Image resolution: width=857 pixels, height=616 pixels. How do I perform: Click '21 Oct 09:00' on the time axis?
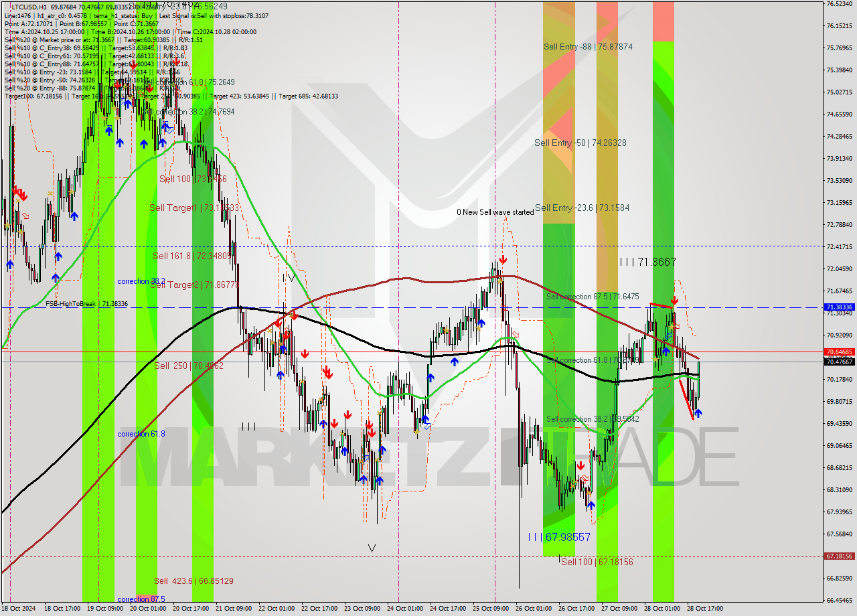[234, 609]
